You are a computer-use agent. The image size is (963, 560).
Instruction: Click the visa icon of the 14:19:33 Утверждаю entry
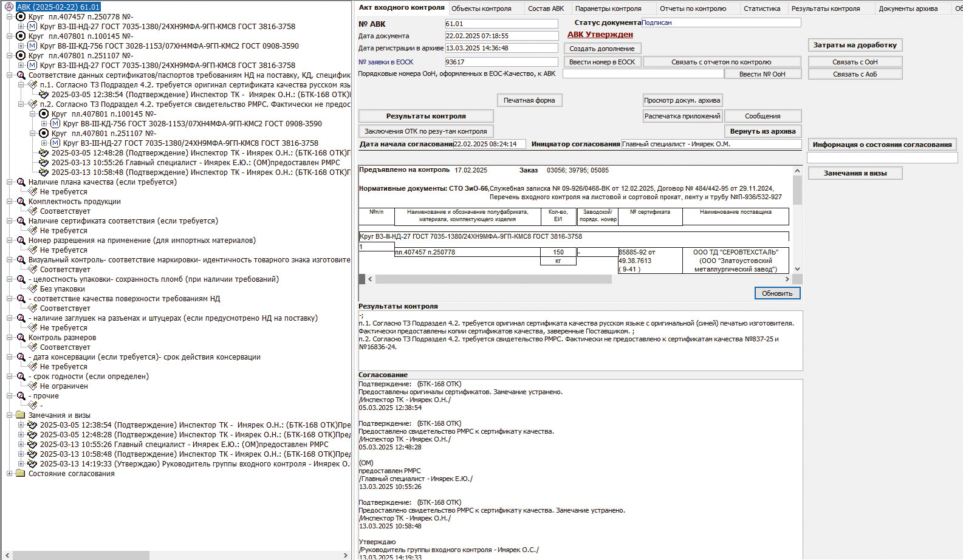coord(32,464)
